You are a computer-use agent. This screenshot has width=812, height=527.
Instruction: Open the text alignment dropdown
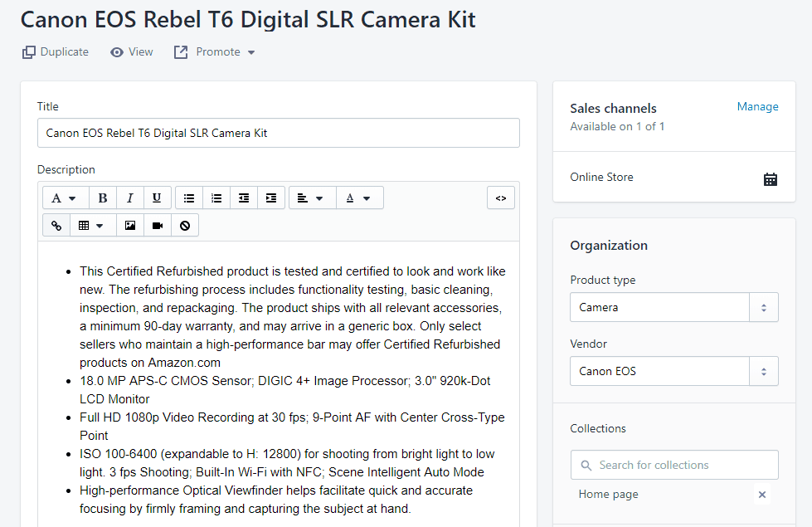click(x=312, y=198)
